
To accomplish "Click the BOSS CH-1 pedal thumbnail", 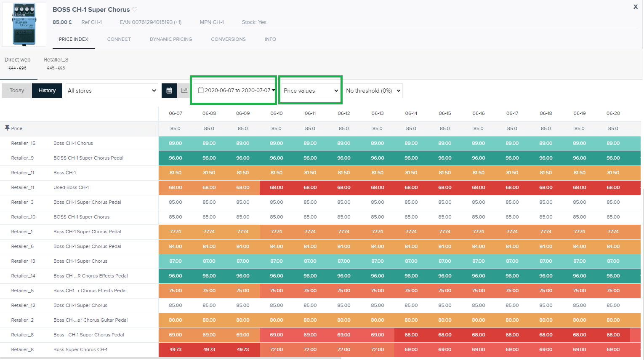I will [24, 24].
